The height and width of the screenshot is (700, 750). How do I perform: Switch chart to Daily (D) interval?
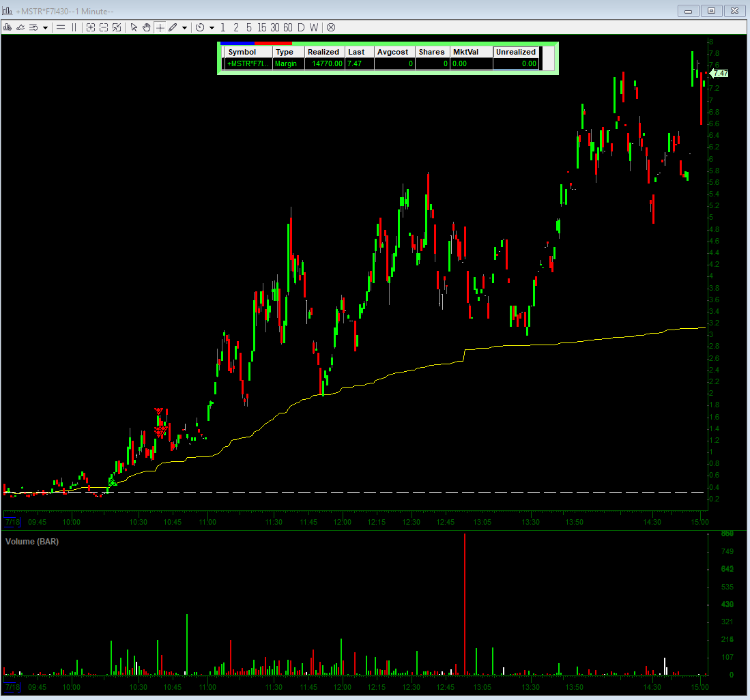pos(301,28)
